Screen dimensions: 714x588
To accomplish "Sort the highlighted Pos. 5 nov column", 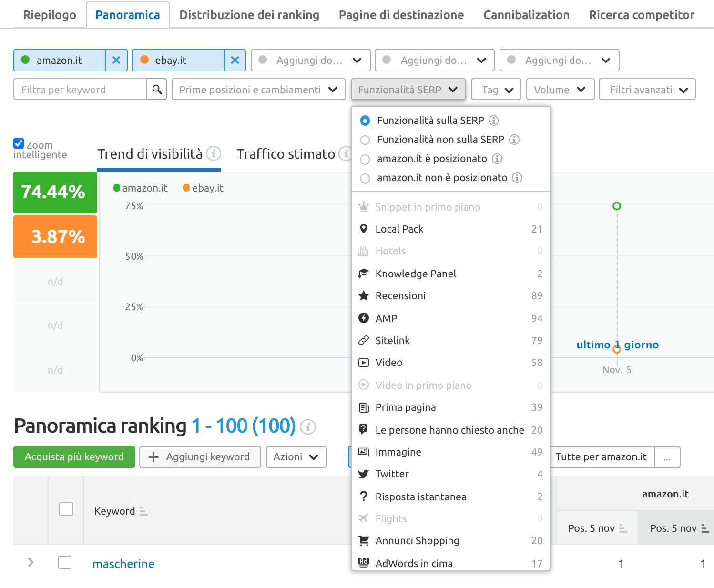I will [705, 528].
